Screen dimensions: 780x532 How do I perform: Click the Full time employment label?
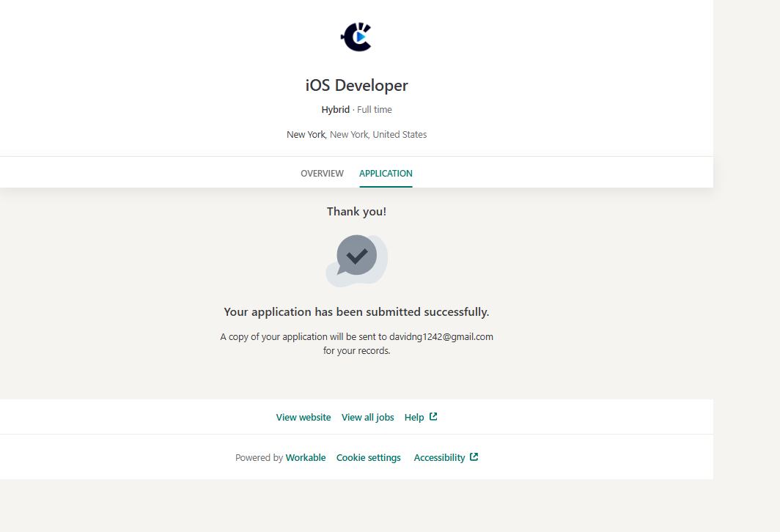click(x=375, y=110)
